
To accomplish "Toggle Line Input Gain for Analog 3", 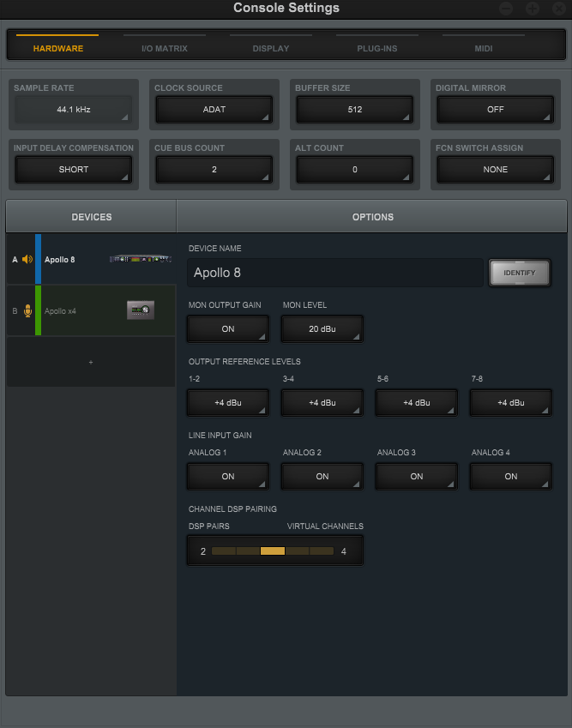I will (417, 477).
